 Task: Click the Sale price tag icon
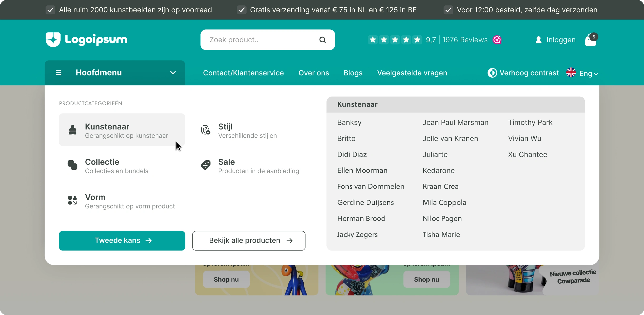tap(206, 165)
